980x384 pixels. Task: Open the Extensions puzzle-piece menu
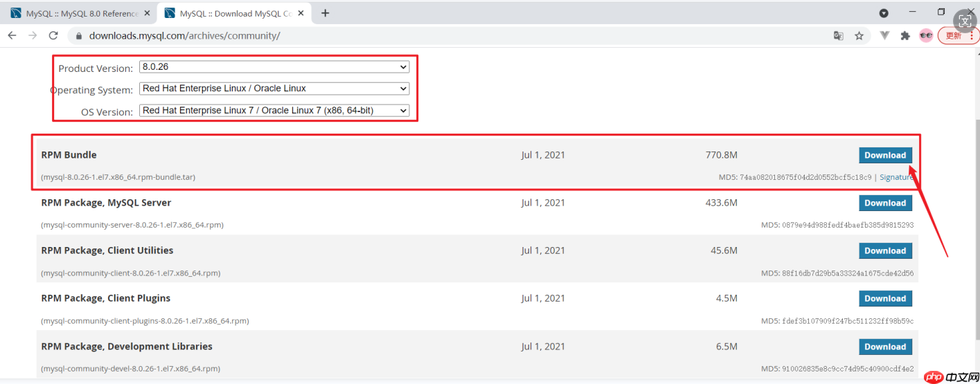coord(905,35)
